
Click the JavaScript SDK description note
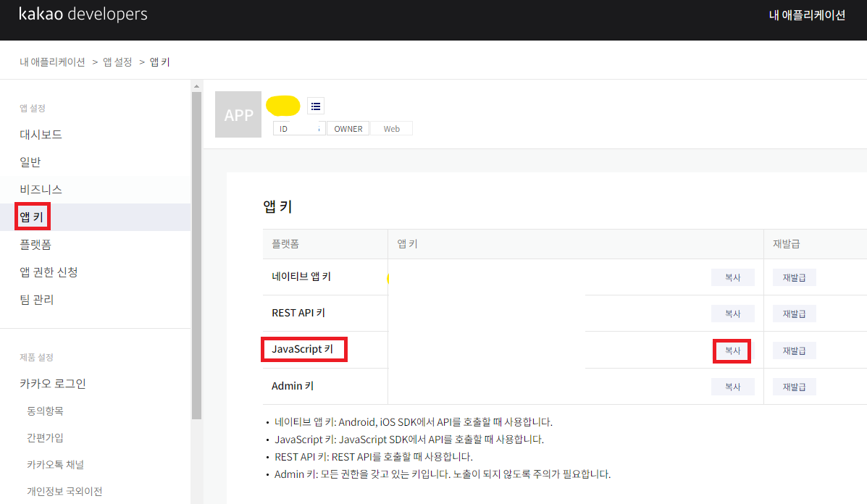(409, 440)
